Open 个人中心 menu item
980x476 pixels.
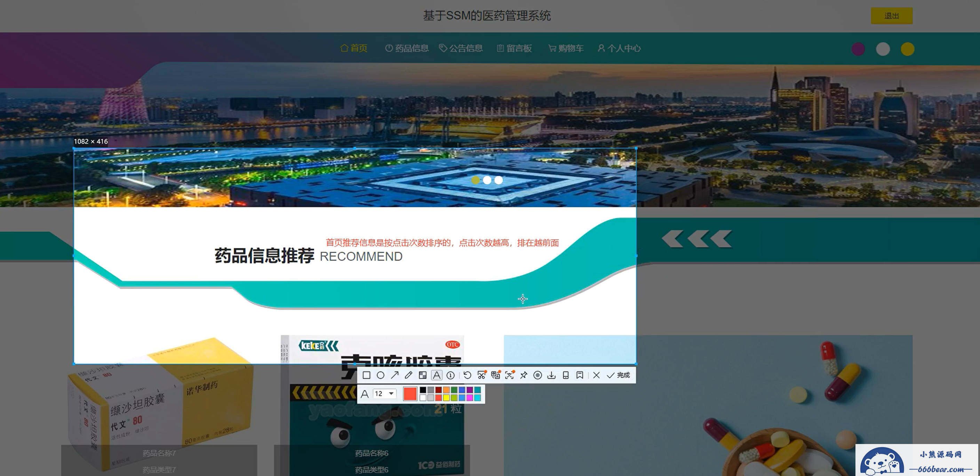[619, 48]
